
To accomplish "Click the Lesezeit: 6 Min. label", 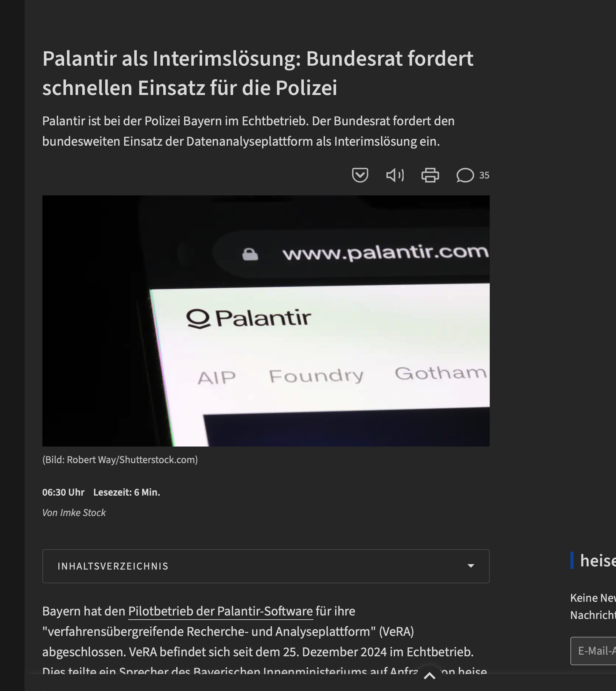I will click(x=127, y=492).
